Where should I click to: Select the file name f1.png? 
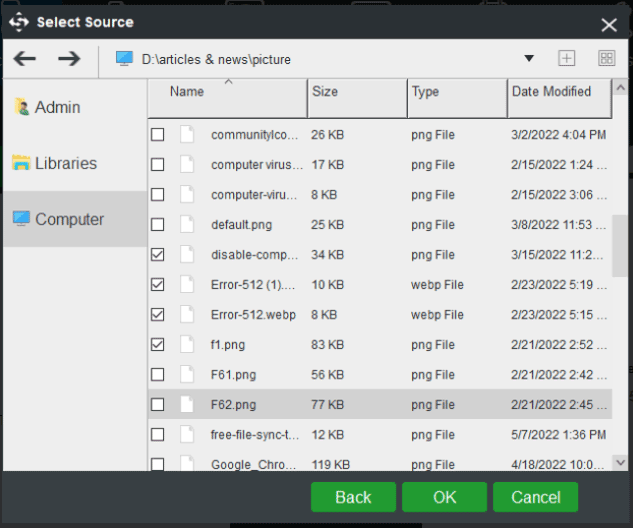point(228,345)
